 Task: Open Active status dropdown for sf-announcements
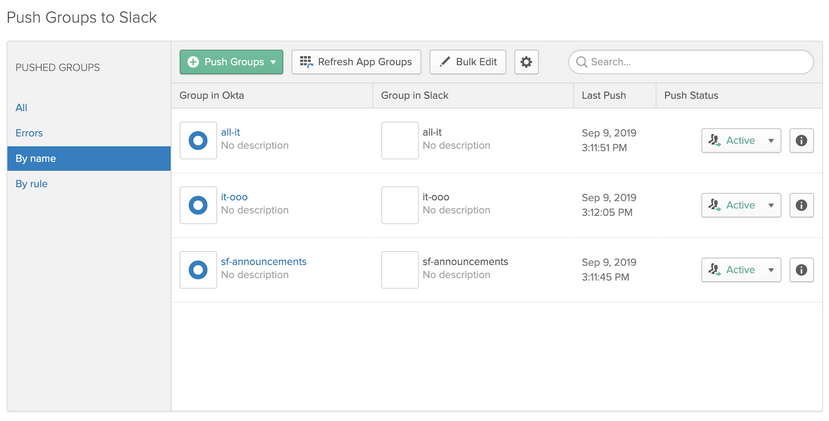click(x=740, y=270)
